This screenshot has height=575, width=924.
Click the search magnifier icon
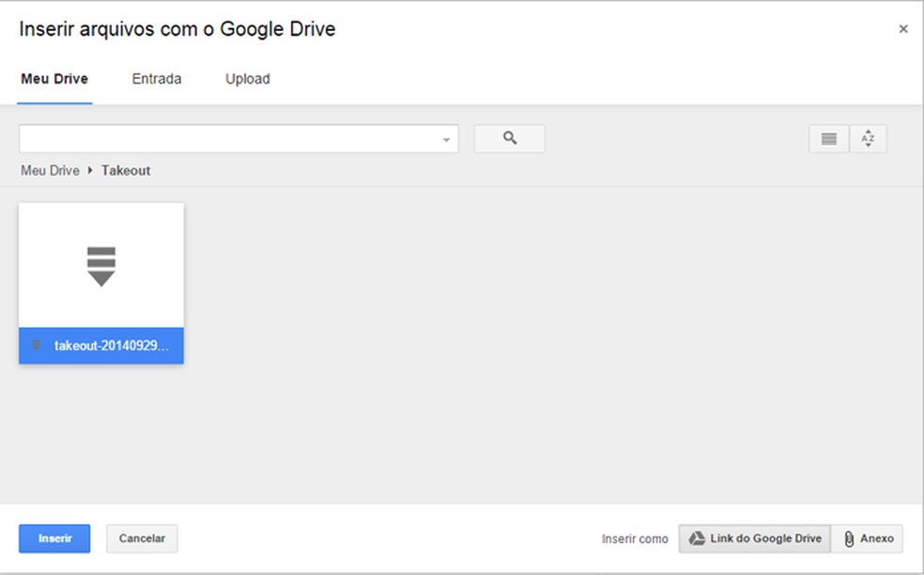coord(509,138)
